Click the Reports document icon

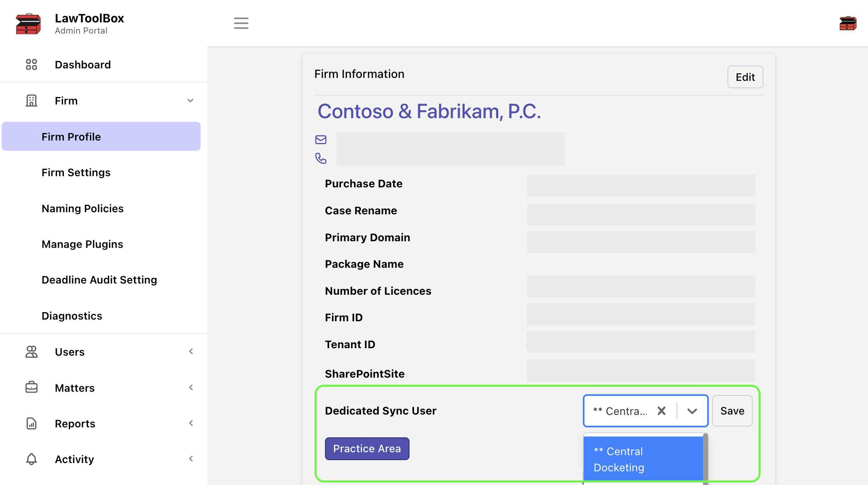[32, 423]
